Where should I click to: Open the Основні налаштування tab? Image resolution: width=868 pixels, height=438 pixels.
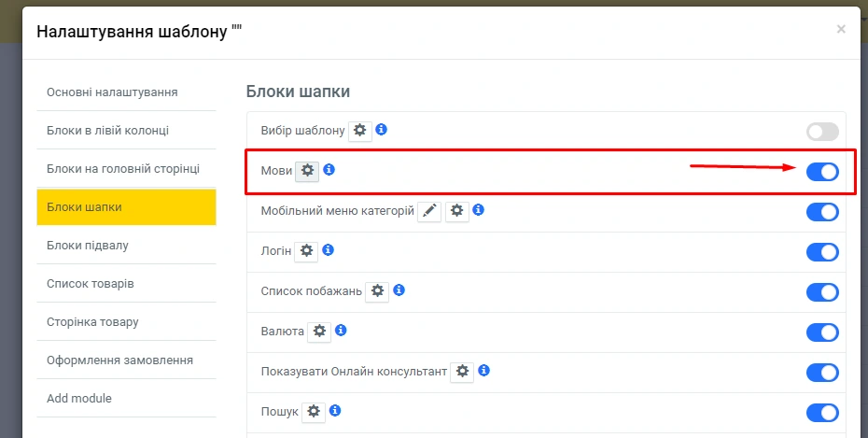point(126,92)
